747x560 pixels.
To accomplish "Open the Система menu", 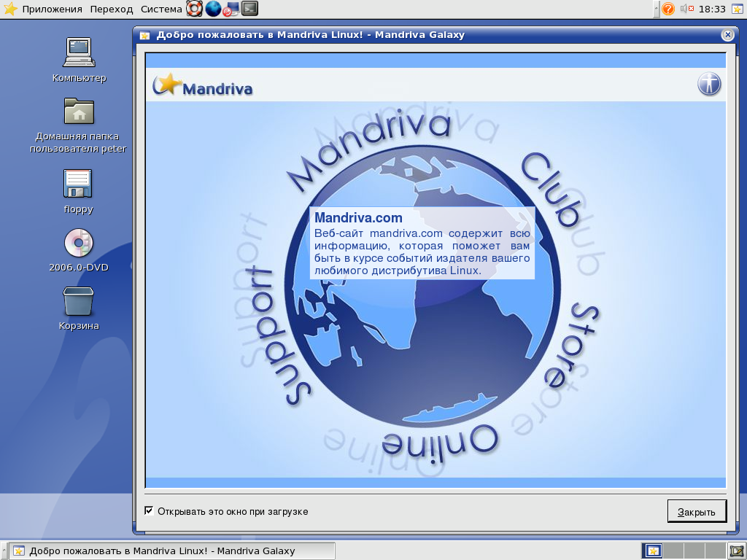I will pyautogui.click(x=161, y=9).
